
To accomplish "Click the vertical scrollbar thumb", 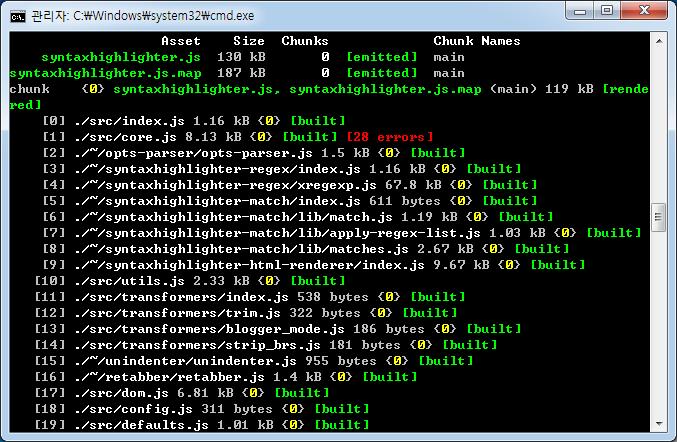I will 659,217.
